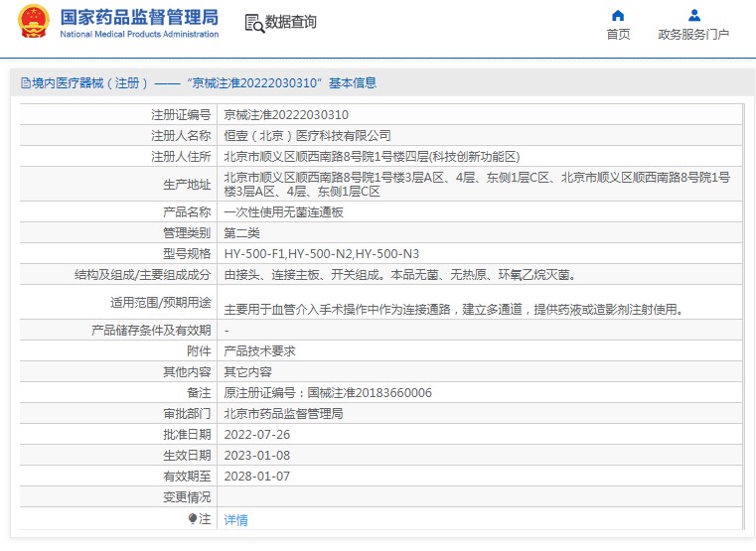Click the bulb icon beside 注
The image size is (756, 551).
point(193,518)
